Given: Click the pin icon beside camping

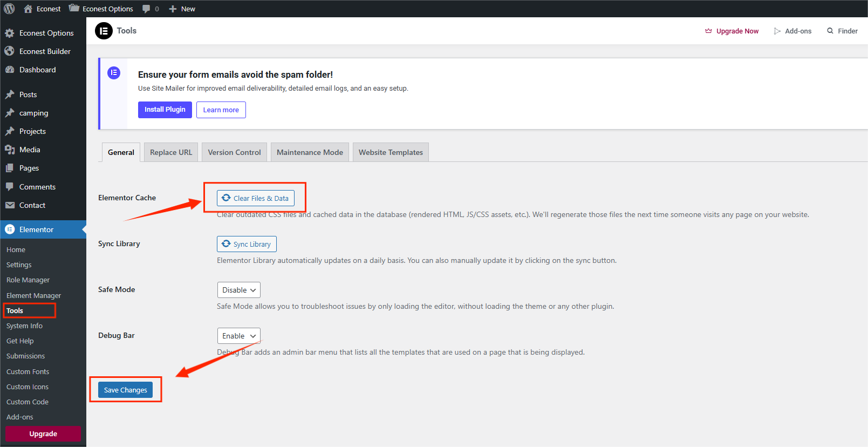Looking at the screenshot, I should click(x=10, y=113).
